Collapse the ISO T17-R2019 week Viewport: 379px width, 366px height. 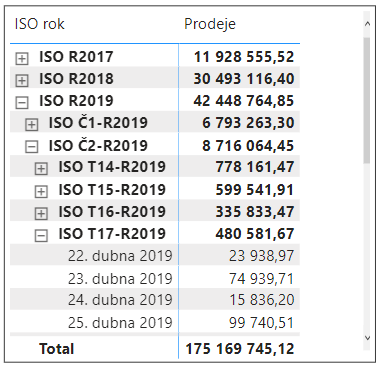pos(41,236)
